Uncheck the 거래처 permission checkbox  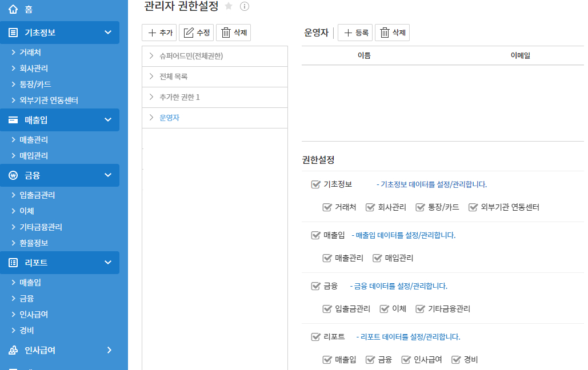pos(327,207)
